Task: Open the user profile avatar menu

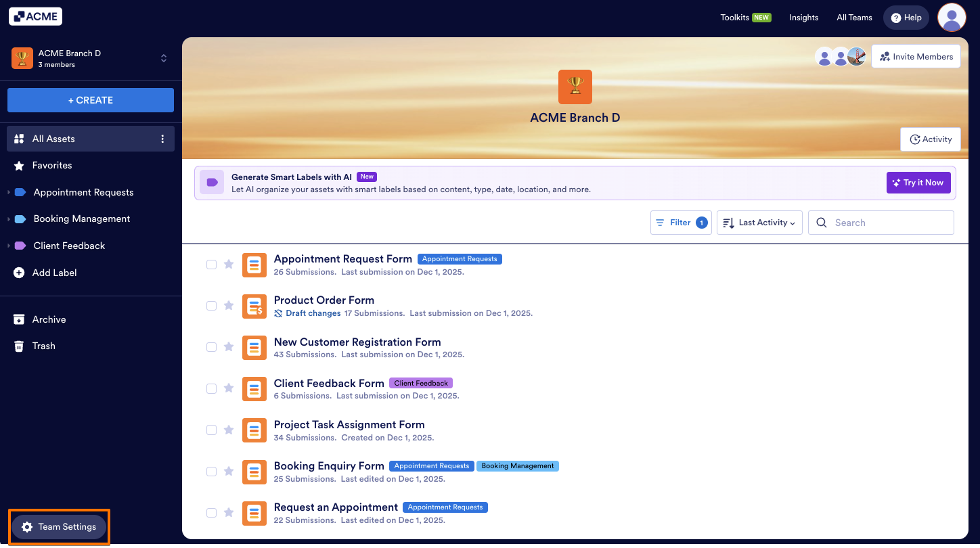Action: point(952,18)
